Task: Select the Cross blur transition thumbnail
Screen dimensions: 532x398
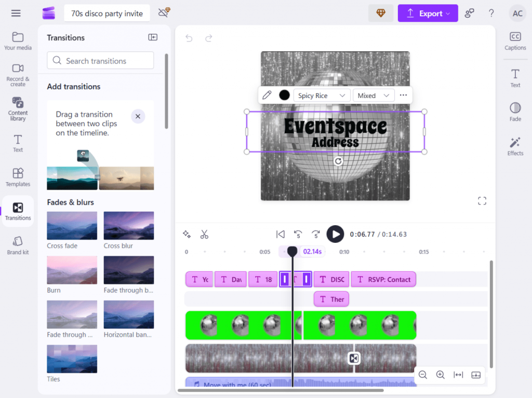Action: [x=129, y=225]
